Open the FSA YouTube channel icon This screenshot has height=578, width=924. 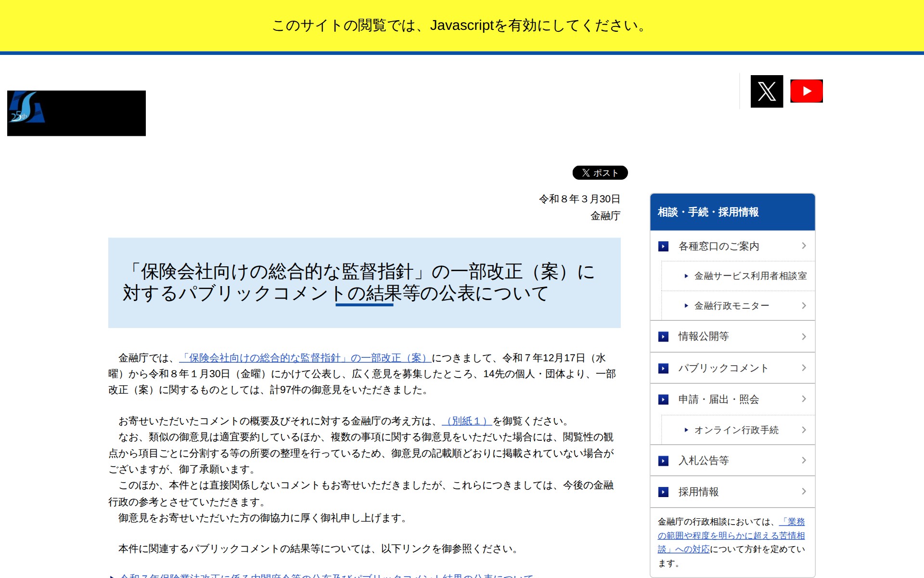point(807,91)
